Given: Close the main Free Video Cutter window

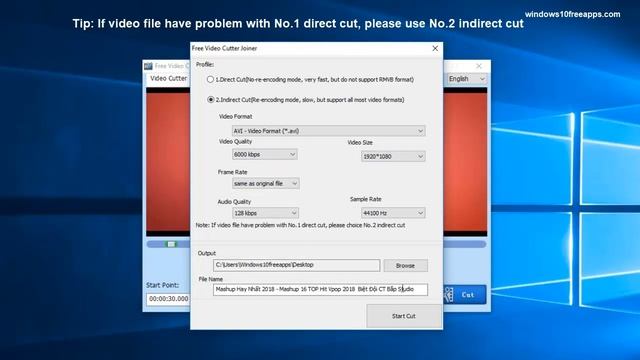Looking at the screenshot, I should click(x=479, y=66).
